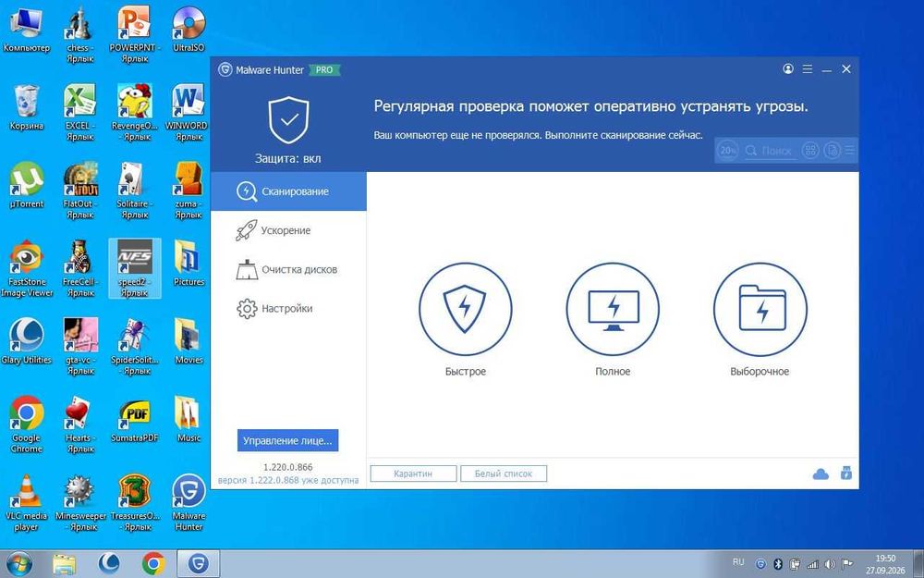Viewport: 924px width, 578px height.
Task: Select the RevengeO... game shortcut
Action: [134, 112]
